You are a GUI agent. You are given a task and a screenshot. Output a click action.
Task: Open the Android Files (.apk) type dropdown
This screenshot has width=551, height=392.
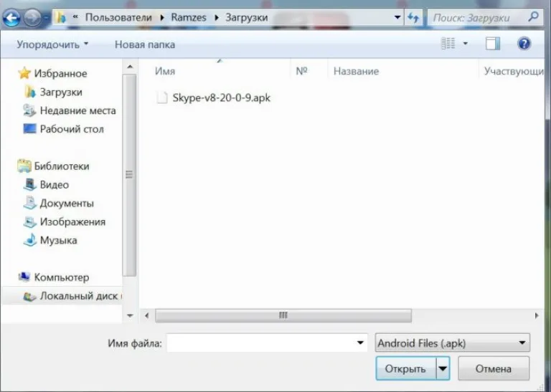click(x=453, y=343)
